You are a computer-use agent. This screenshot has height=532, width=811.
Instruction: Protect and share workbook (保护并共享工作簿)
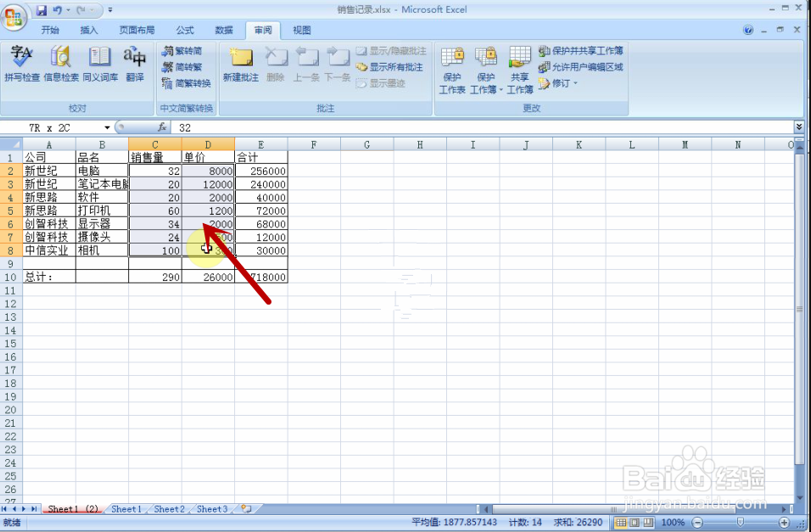(x=580, y=51)
